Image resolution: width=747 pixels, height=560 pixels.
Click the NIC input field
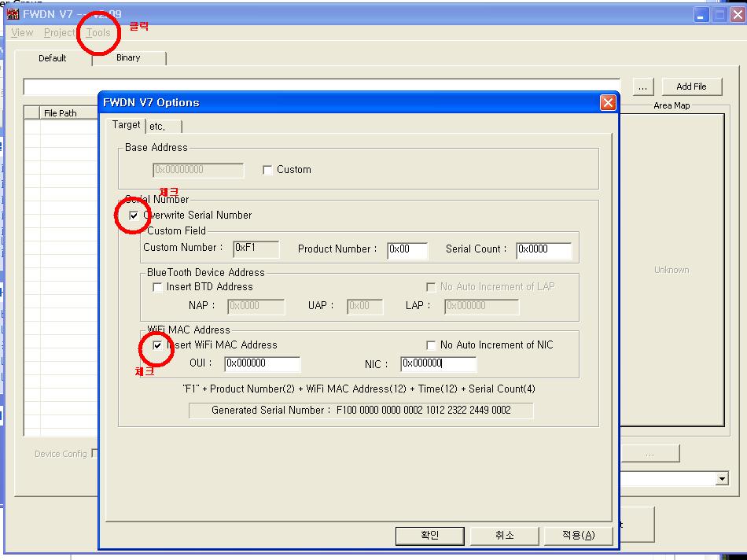point(438,363)
